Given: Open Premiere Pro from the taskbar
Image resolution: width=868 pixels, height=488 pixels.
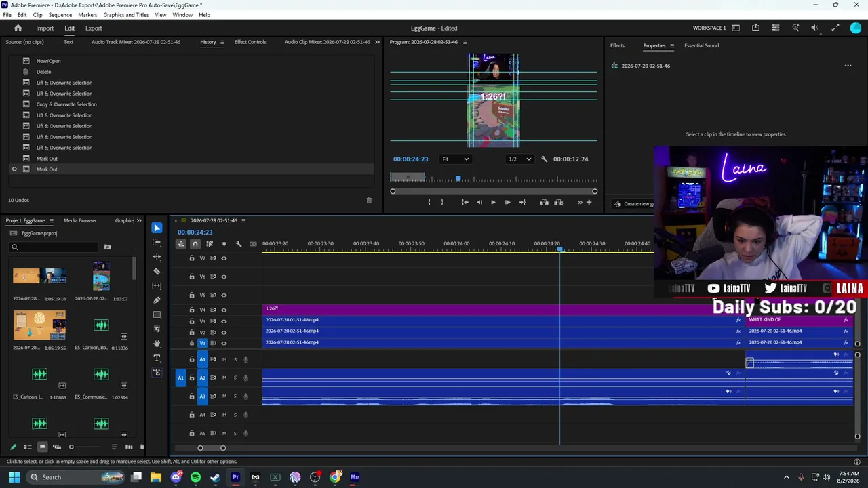Looking at the screenshot, I should pos(235,477).
